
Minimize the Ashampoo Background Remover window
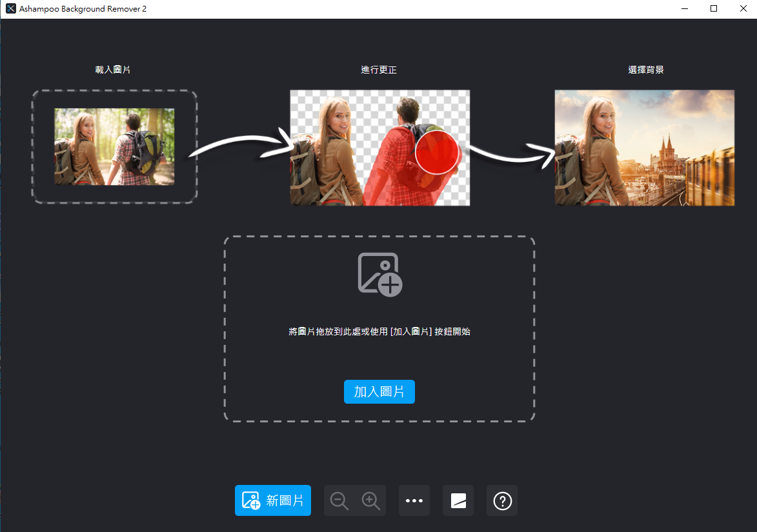685,8
